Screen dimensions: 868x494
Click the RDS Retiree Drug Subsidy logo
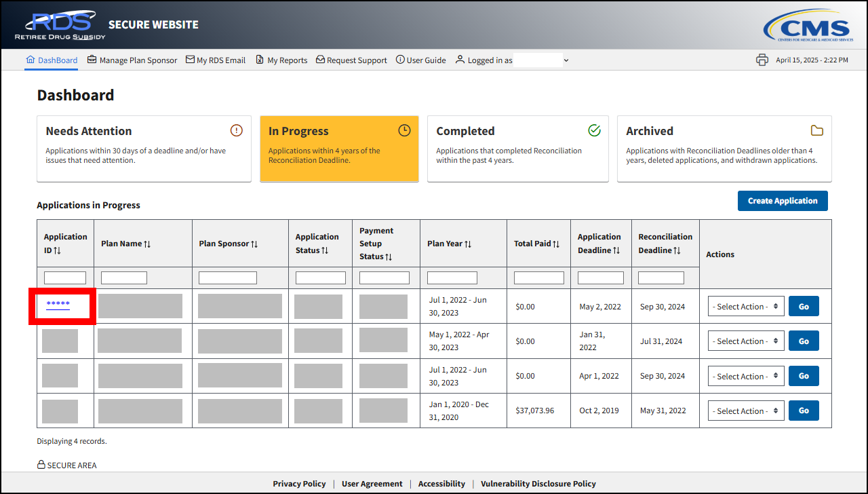(60, 26)
